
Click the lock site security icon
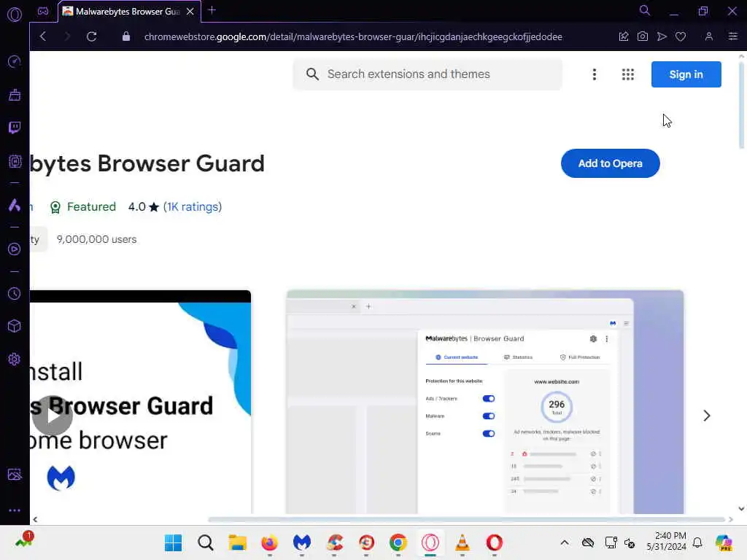point(125,36)
